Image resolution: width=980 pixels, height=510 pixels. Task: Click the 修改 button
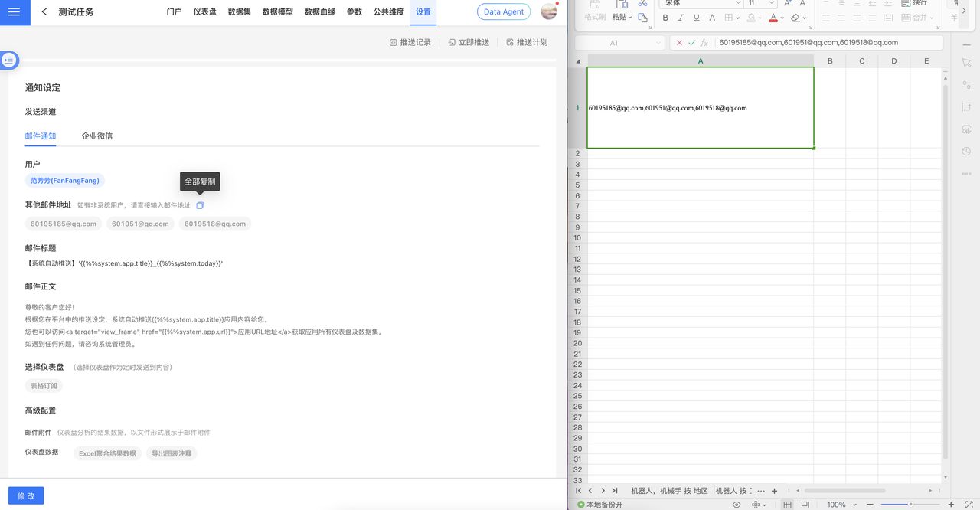coord(26,495)
